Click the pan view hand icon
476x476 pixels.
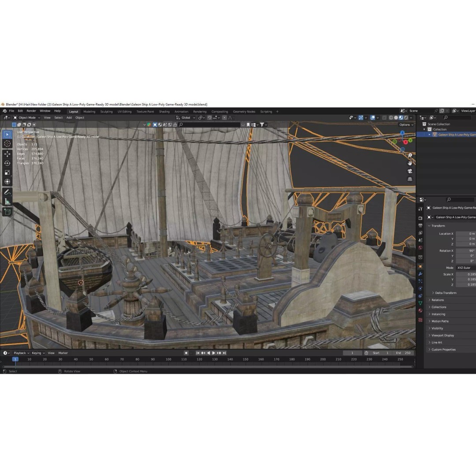pos(410,164)
